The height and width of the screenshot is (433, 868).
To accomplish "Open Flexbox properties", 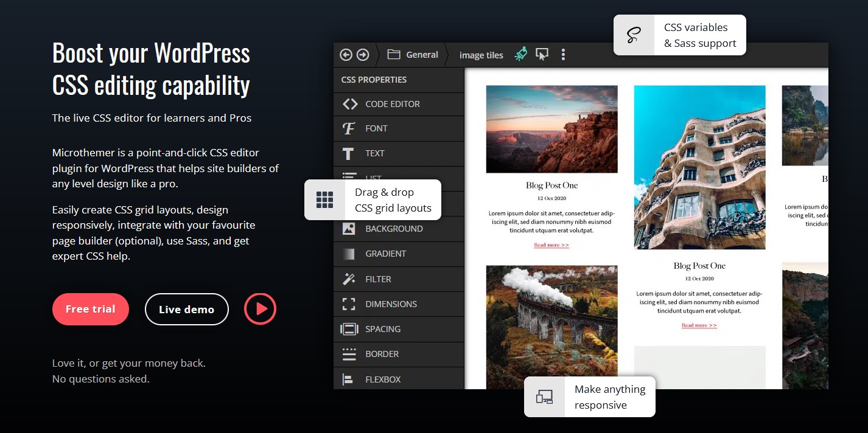I will pyautogui.click(x=399, y=378).
